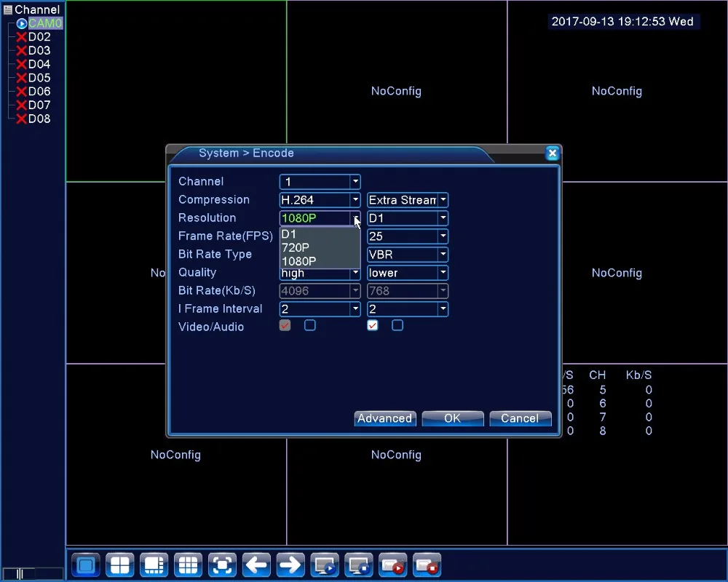Open the Extra Stream dropdown
This screenshot has height=582, width=728.
pos(408,200)
